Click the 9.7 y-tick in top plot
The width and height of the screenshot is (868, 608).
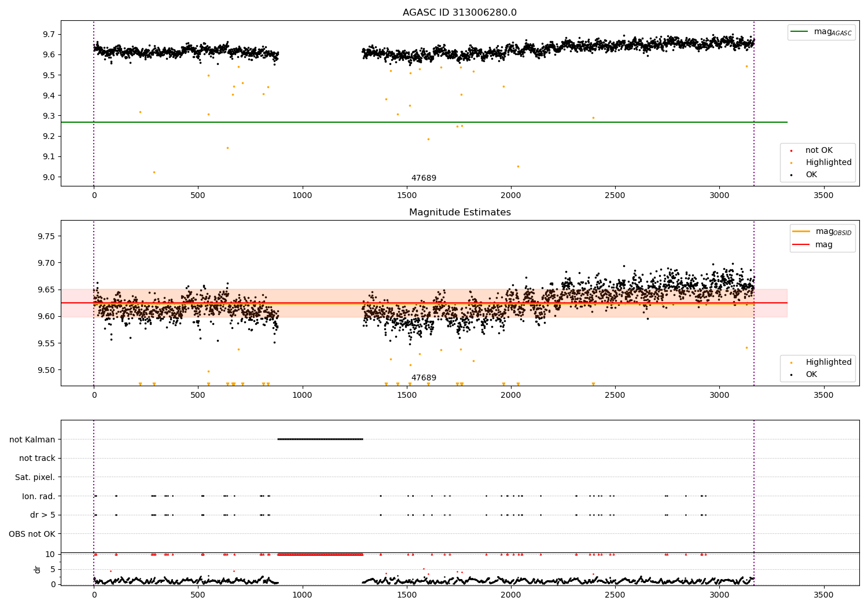click(x=49, y=34)
